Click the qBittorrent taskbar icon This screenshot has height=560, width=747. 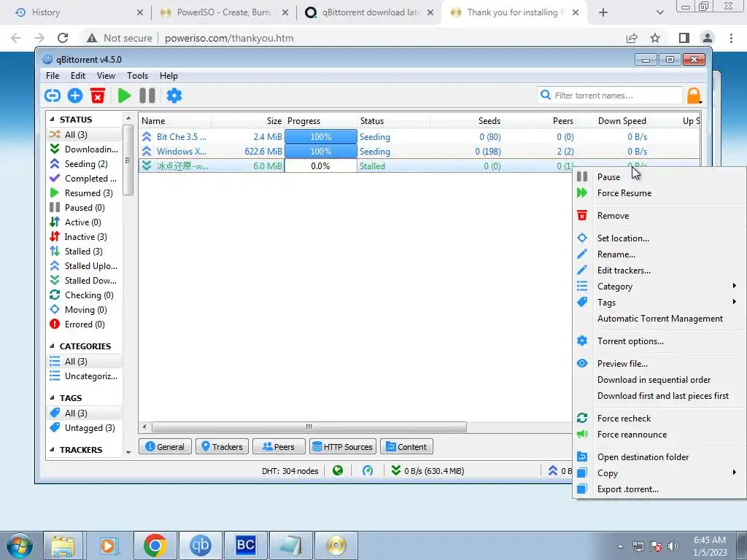pos(200,545)
